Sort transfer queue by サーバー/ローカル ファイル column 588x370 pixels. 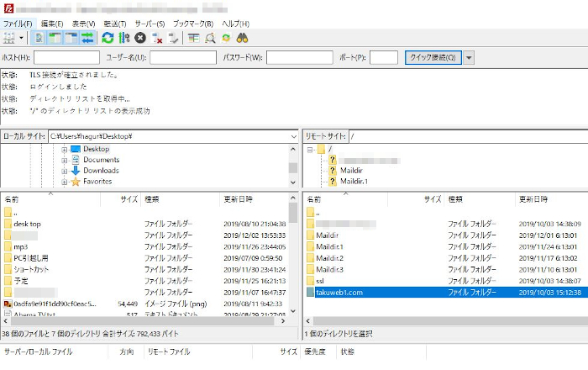pyautogui.click(x=55, y=352)
